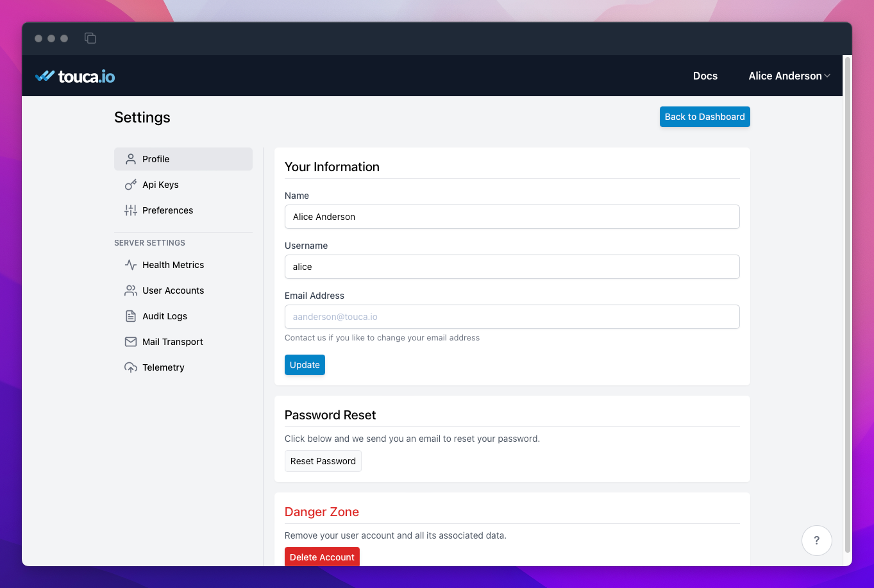The height and width of the screenshot is (588, 874).
Task: Open Mail Transport settings
Action: [183, 342]
